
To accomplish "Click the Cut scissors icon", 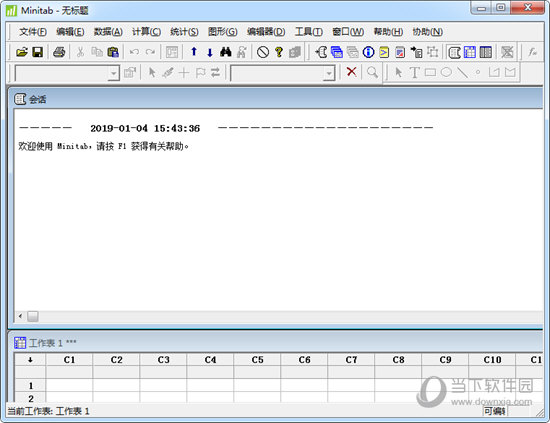I will point(80,52).
